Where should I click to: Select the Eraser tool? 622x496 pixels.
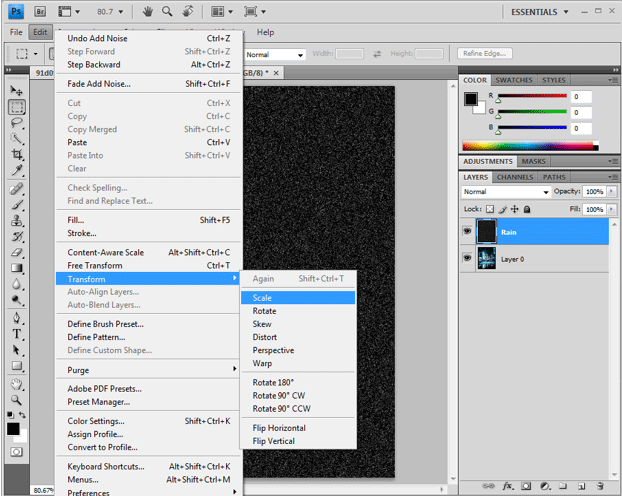click(17, 252)
